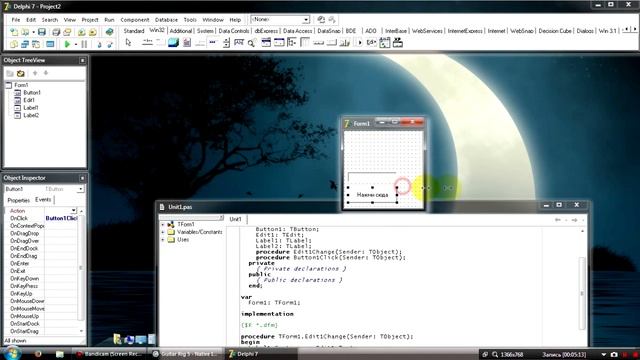Select the Unit1 editor tab
Image resolution: width=640 pixels, height=360 pixels.
(x=235, y=219)
